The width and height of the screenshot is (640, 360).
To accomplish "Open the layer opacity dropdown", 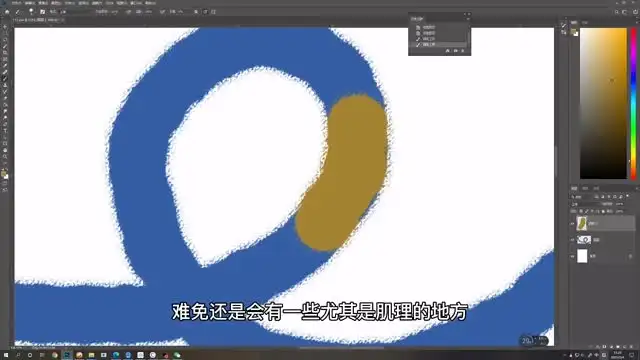I will pos(621,204).
